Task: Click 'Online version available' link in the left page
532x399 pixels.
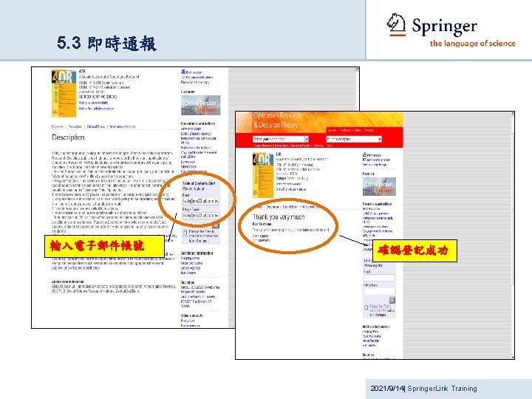Action: 94,103
